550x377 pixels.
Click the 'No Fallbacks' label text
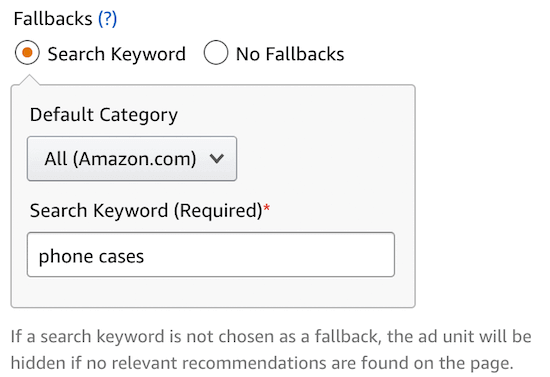click(290, 54)
